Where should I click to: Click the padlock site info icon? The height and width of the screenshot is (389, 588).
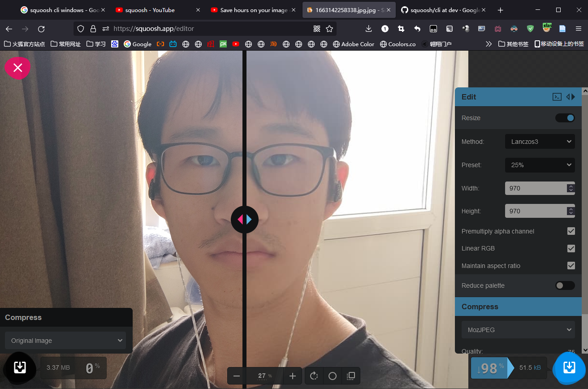pyautogui.click(x=93, y=29)
